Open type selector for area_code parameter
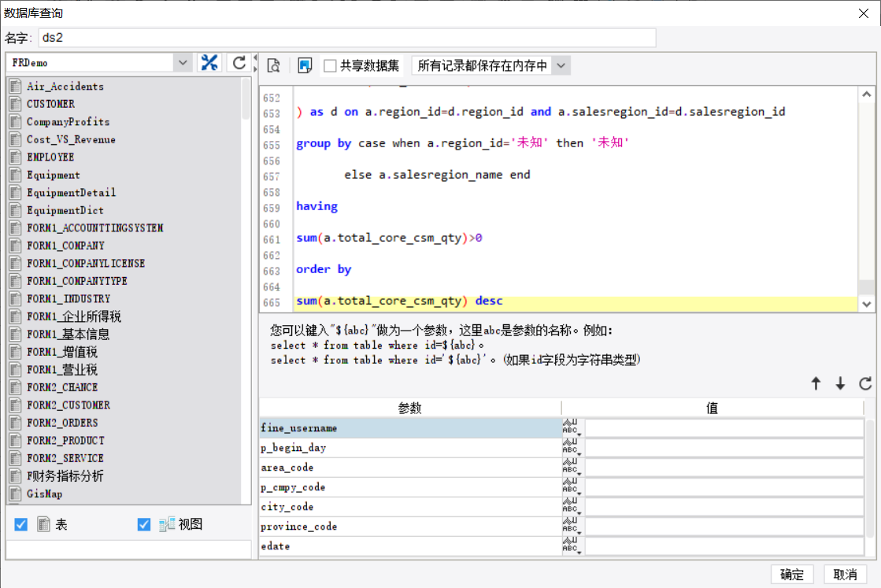 point(572,468)
